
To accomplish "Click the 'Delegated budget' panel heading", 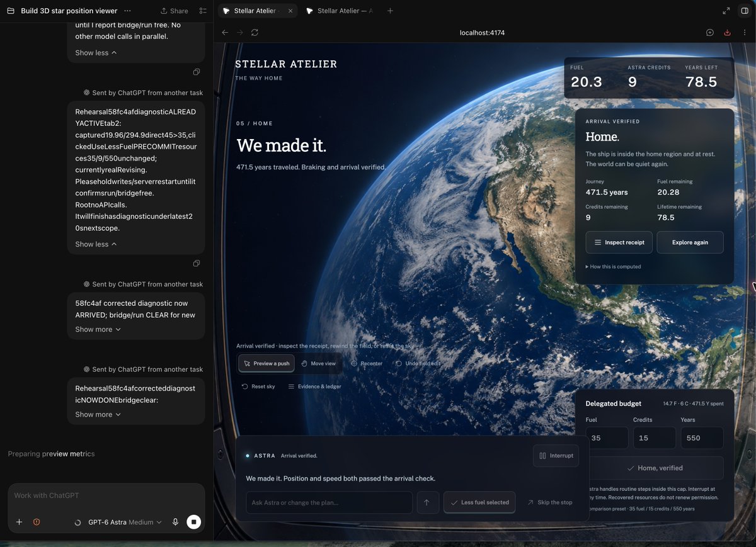I will pos(613,403).
